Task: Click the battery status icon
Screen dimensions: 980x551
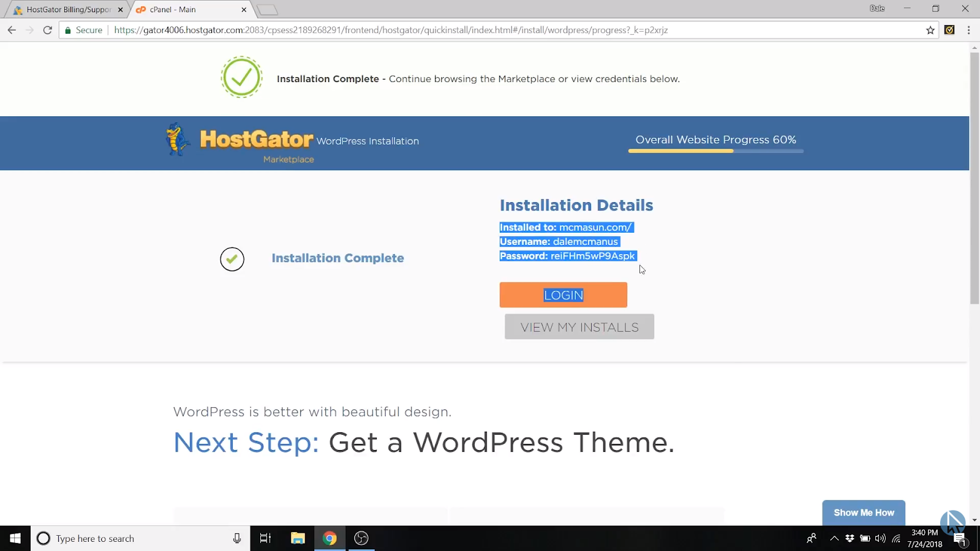Action: point(865,538)
